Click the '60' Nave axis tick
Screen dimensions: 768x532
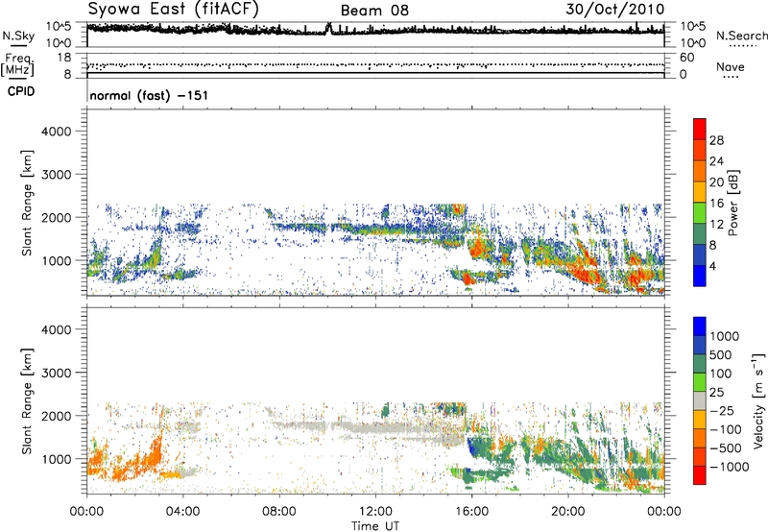[x=686, y=58]
